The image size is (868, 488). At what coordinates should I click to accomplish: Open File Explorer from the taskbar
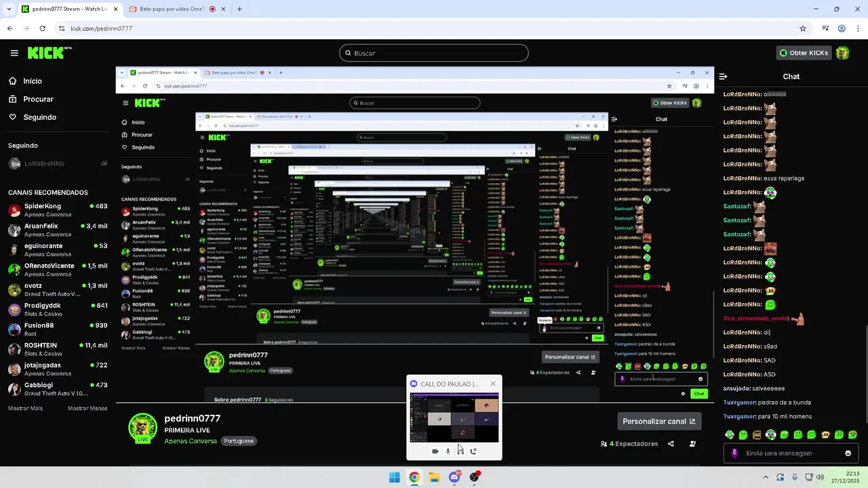coord(434,477)
